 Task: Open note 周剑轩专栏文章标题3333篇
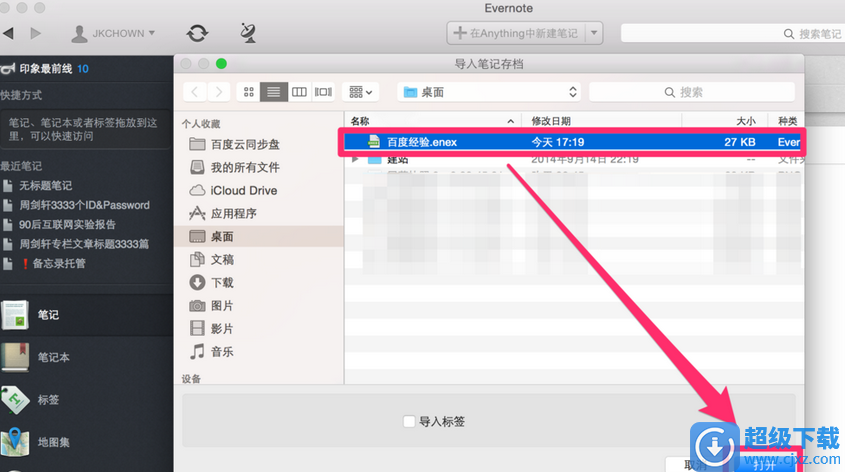click(84, 244)
